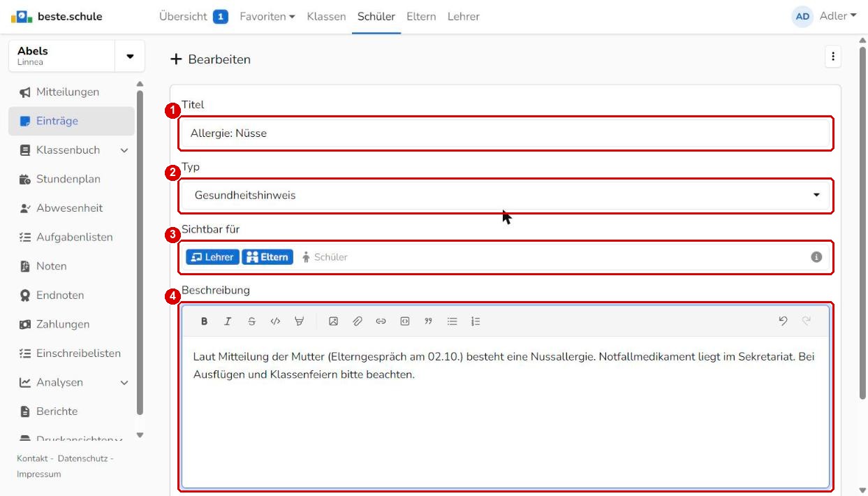The image size is (868, 496).
Task: Open Mitteilungen in sidebar
Action: coord(71,92)
